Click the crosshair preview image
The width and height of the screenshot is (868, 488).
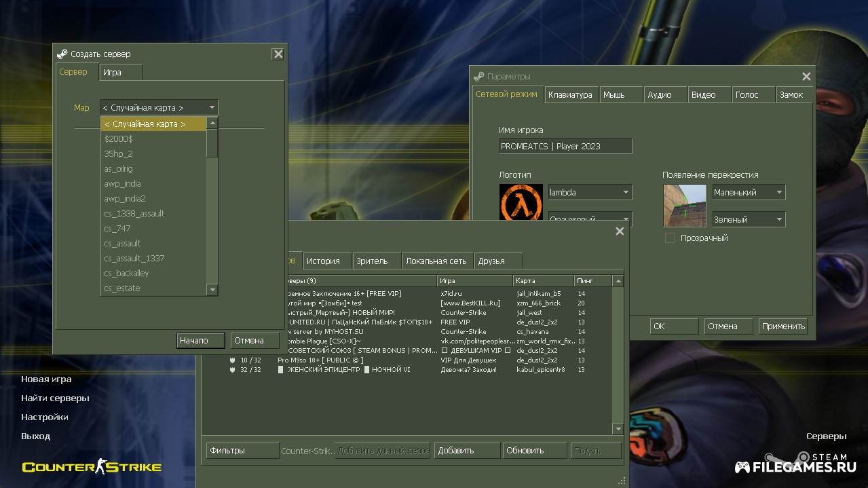point(685,206)
